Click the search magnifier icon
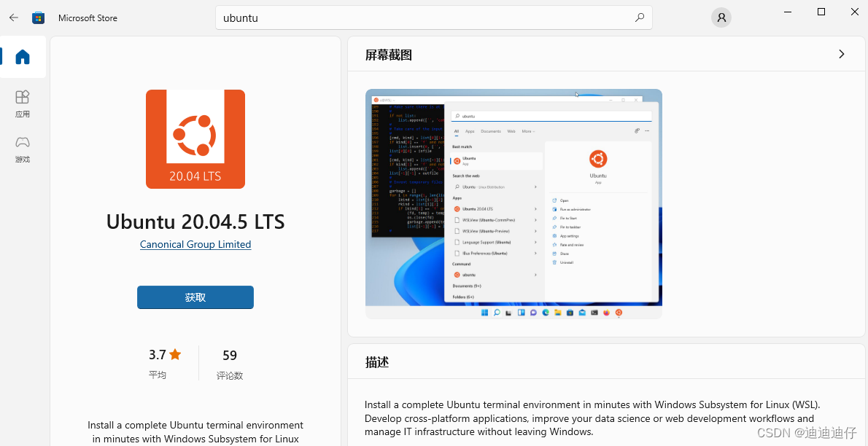This screenshot has height=446, width=868. (640, 17)
